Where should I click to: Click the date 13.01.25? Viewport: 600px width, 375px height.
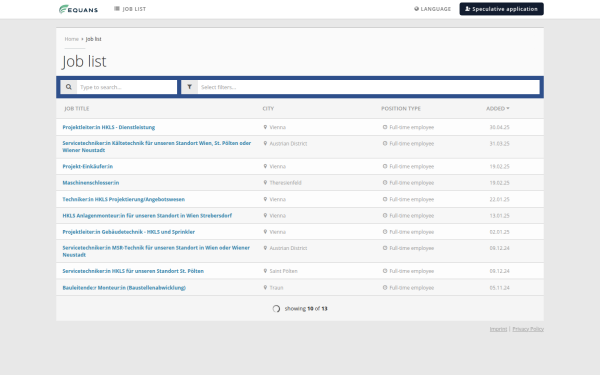pos(499,216)
